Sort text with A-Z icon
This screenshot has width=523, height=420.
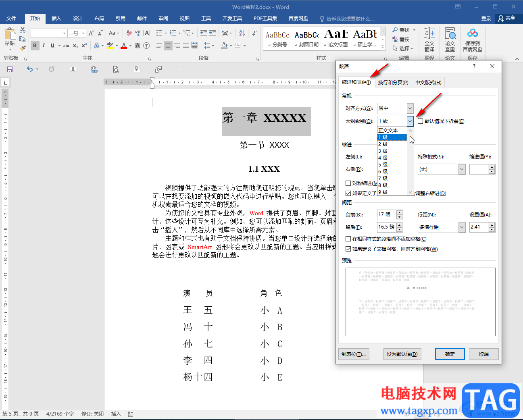pos(242,33)
